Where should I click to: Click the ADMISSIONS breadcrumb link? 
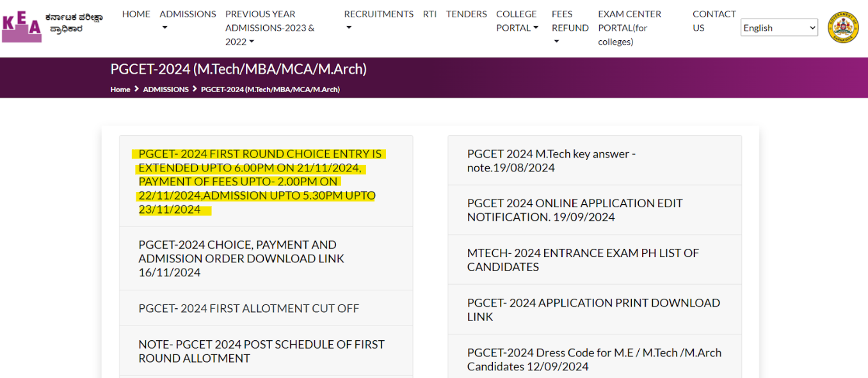click(x=166, y=90)
